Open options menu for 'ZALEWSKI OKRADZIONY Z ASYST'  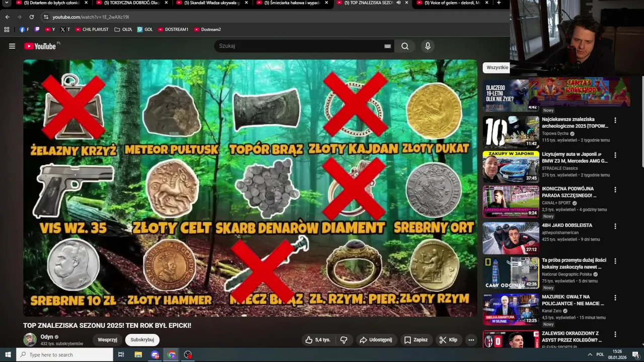615,334
